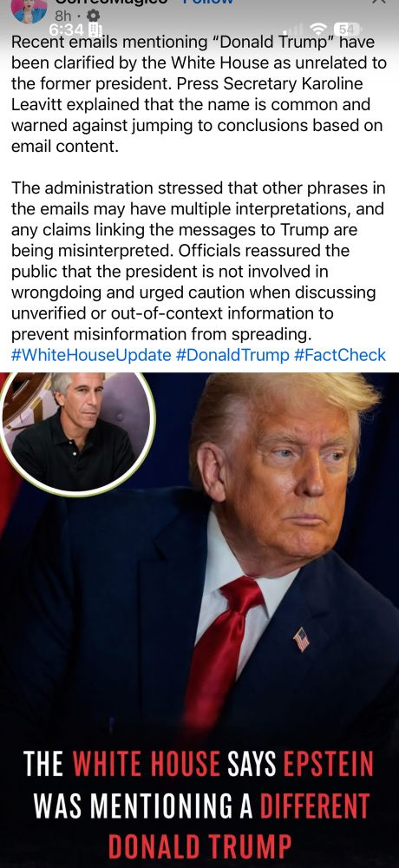This screenshot has width=399, height=868.
Task: Tap the Wi-Fi status icon
Action: 318,29
